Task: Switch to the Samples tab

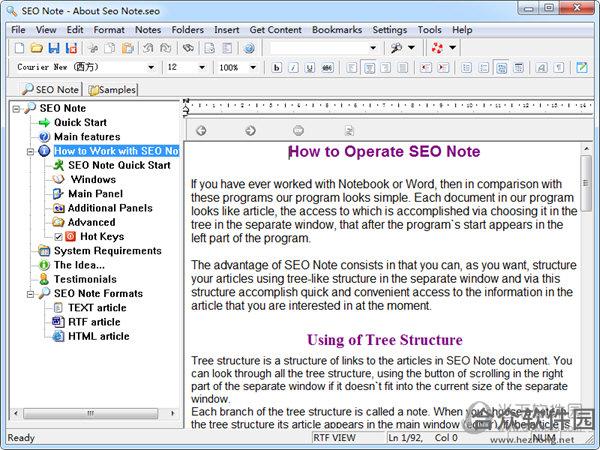Action: click(x=112, y=90)
